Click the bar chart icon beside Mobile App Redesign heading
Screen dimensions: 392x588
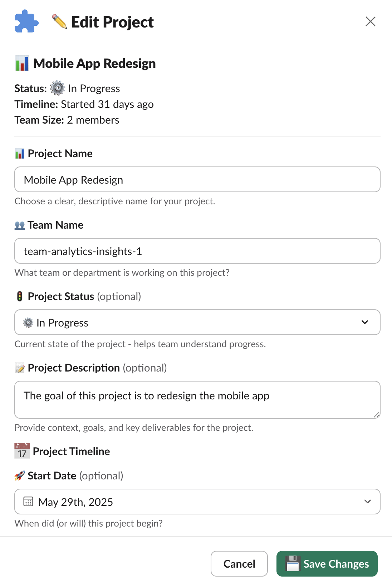(22, 63)
